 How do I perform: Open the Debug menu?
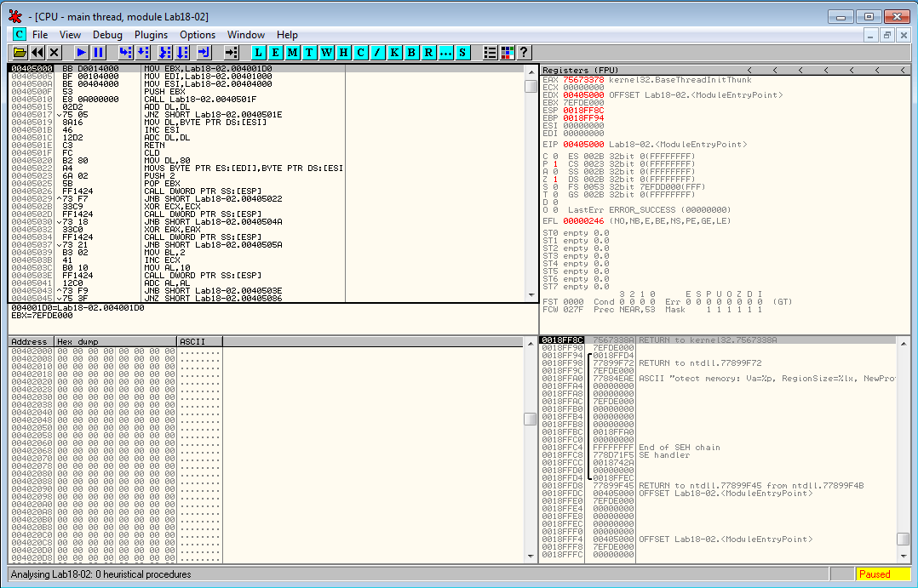point(107,35)
